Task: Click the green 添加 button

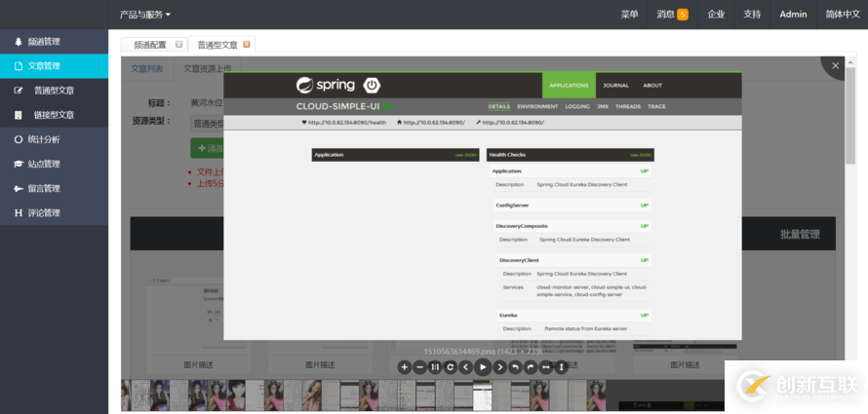Action: 208,148
